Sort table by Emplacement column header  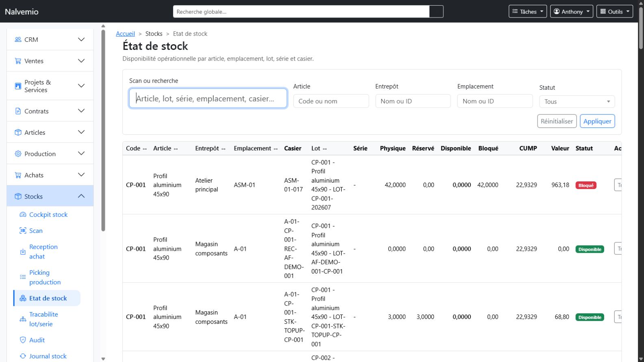pyautogui.click(x=256, y=149)
